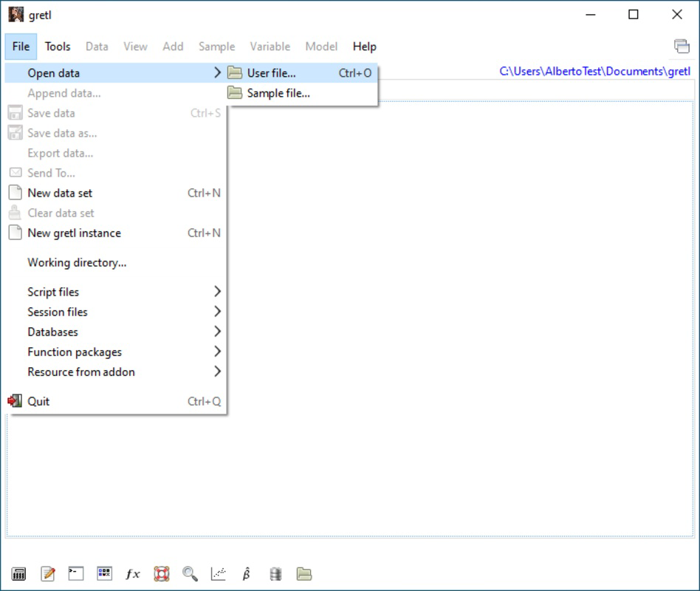
Task: Click the page icon beside New data set
Action: [16, 193]
